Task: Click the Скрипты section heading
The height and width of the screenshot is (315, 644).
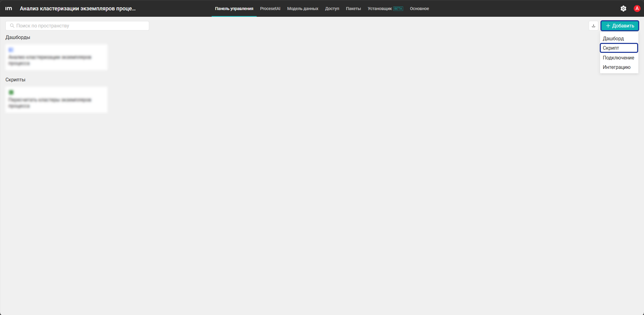Action: coord(15,80)
